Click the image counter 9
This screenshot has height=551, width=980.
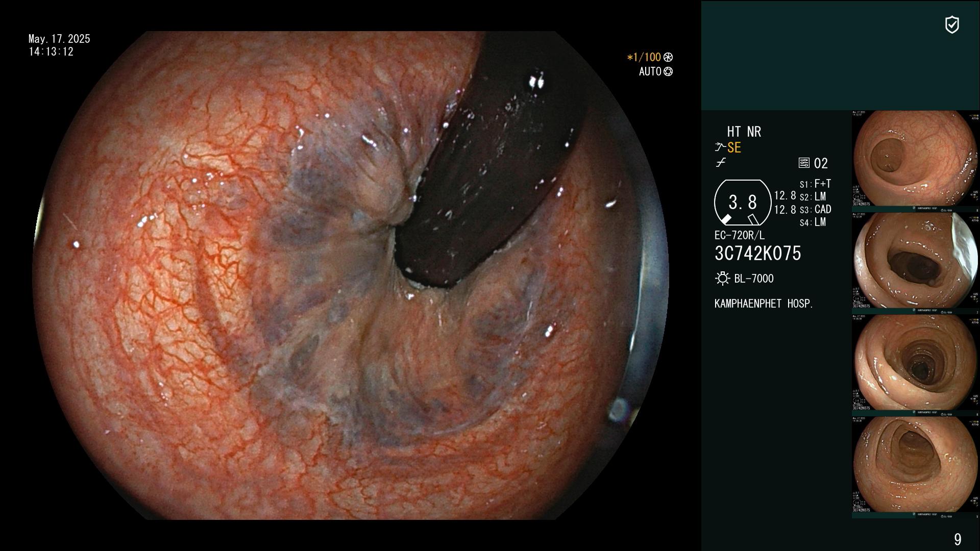click(x=958, y=539)
